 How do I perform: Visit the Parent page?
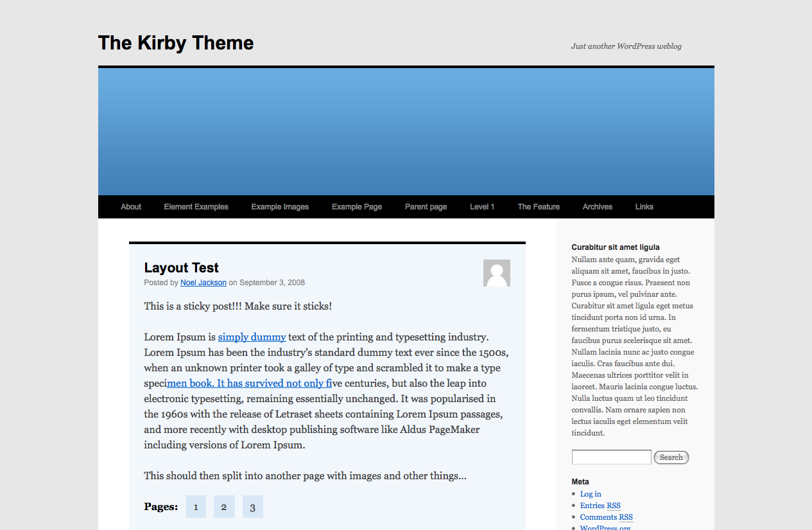(426, 206)
